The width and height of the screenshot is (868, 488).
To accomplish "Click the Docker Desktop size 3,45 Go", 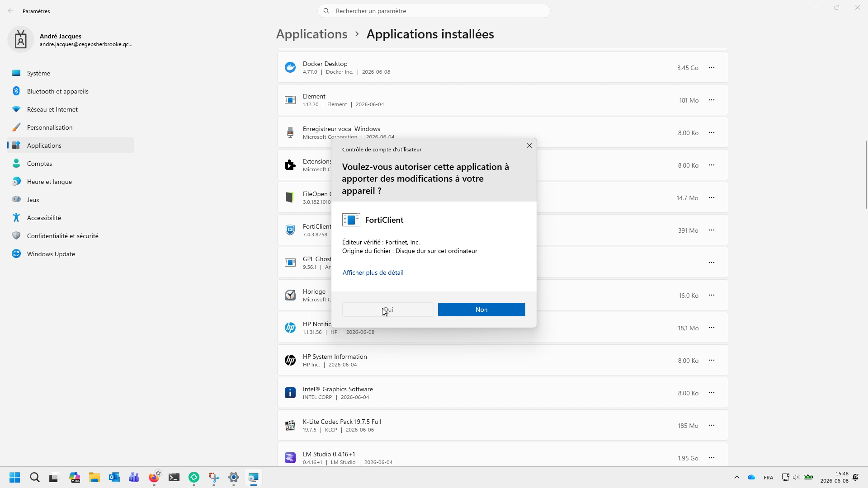I will pyautogui.click(x=688, y=68).
